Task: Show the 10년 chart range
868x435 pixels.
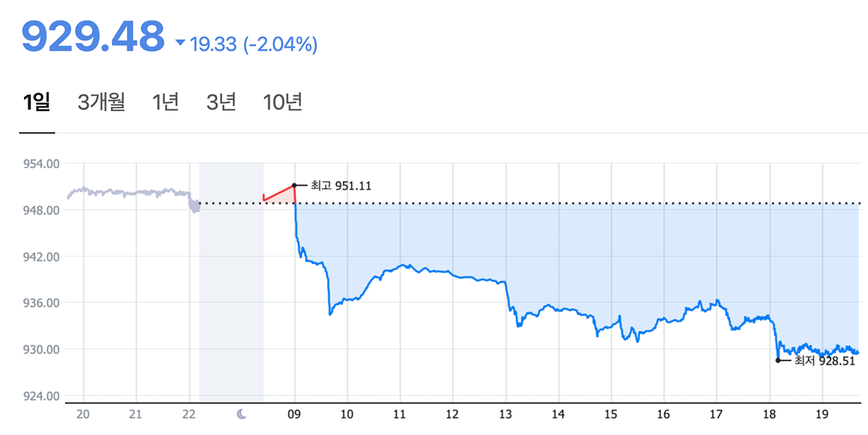Action: tap(282, 103)
